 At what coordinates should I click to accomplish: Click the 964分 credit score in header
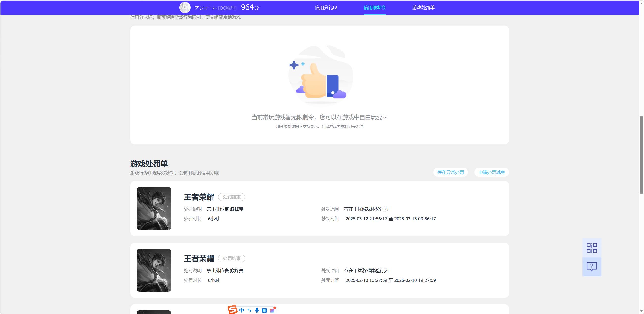pos(250,7)
